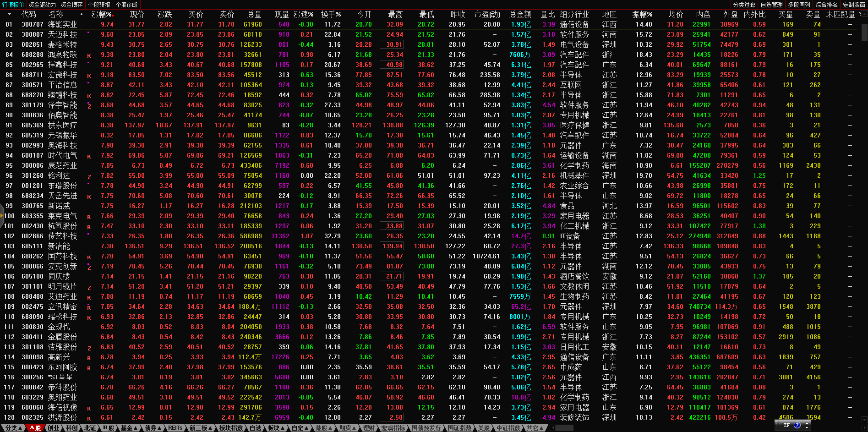The image size is (868, 432).
Task: Switch to the 资金驱动力 tab
Action: click(42, 5)
